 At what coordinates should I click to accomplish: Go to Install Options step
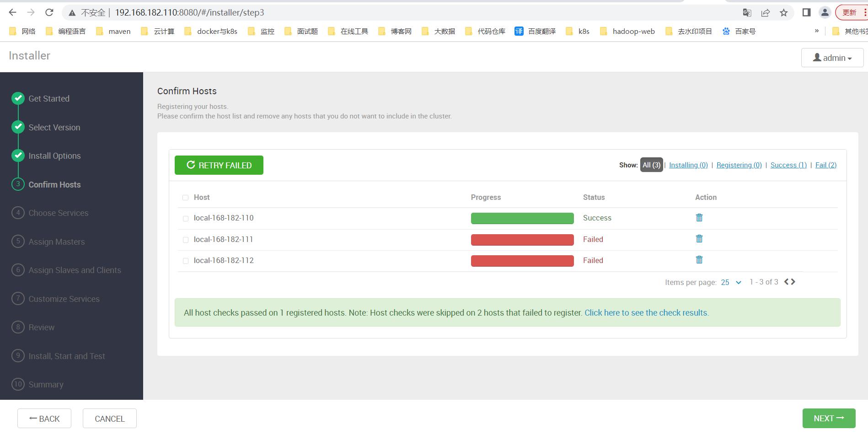pos(54,156)
